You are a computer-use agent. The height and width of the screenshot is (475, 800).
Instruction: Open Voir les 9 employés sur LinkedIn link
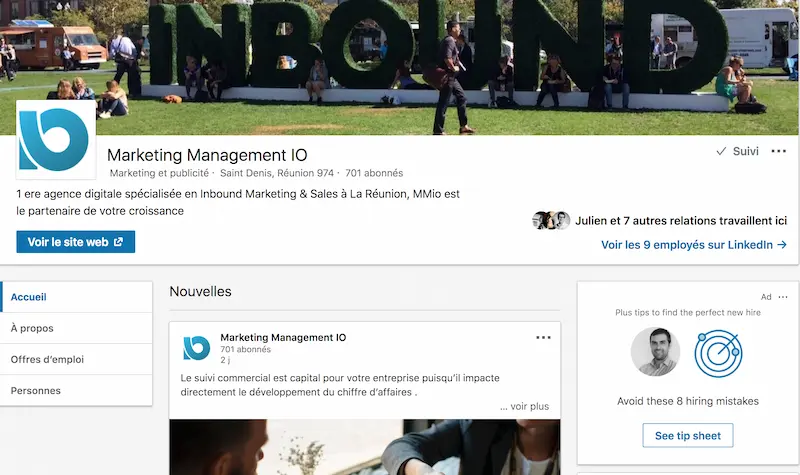[x=694, y=245]
